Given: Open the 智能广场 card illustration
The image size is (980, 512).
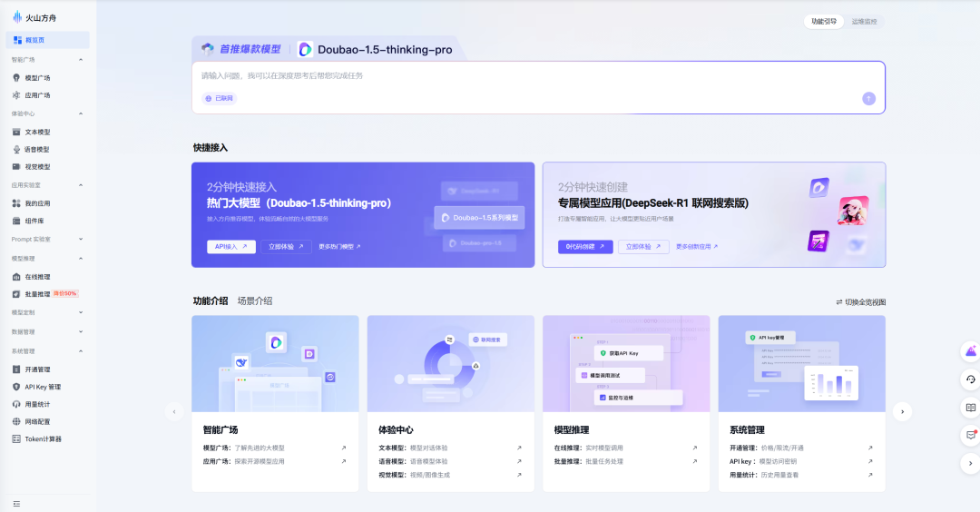Looking at the screenshot, I should [x=275, y=364].
